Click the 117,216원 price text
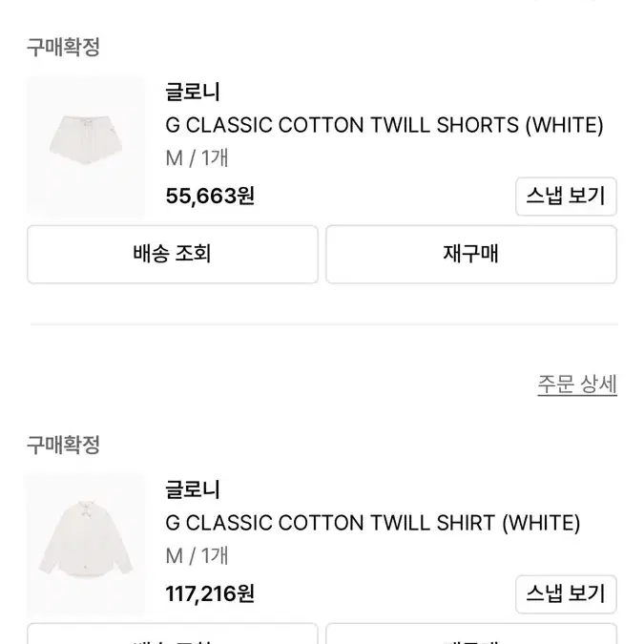 tap(210, 593)
